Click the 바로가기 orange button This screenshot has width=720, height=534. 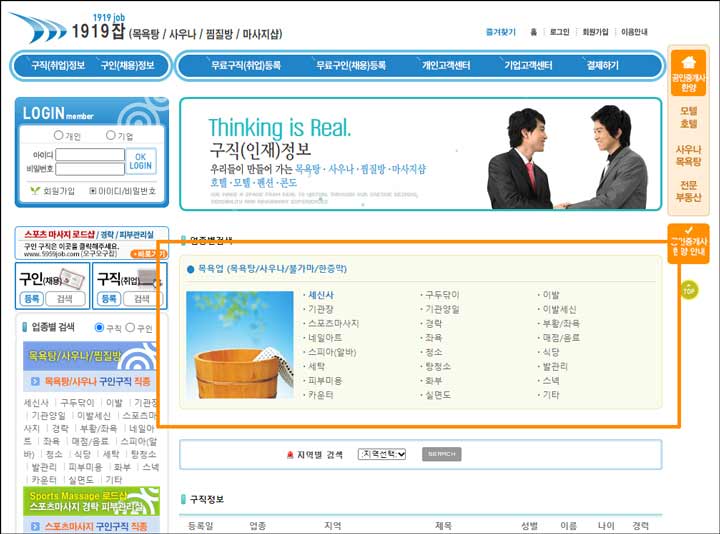tap(148, 253)
